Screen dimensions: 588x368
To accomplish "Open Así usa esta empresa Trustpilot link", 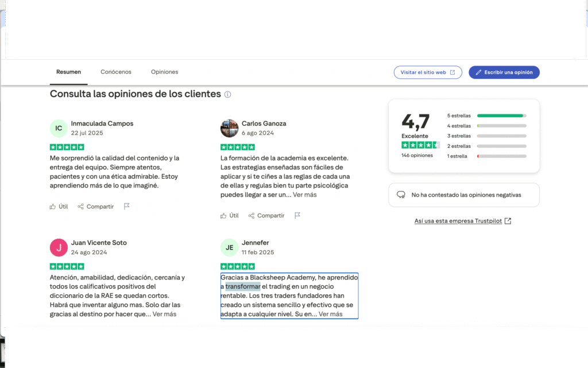I will 458,221.
